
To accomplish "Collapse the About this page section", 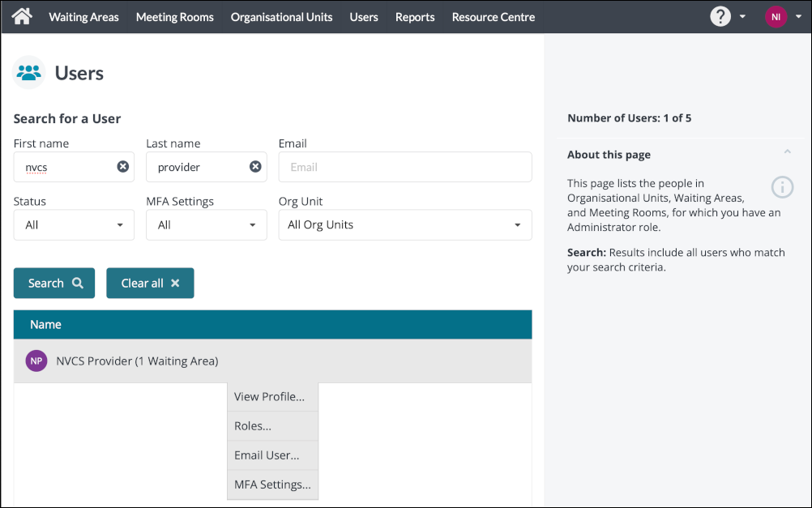I will 787,152.
